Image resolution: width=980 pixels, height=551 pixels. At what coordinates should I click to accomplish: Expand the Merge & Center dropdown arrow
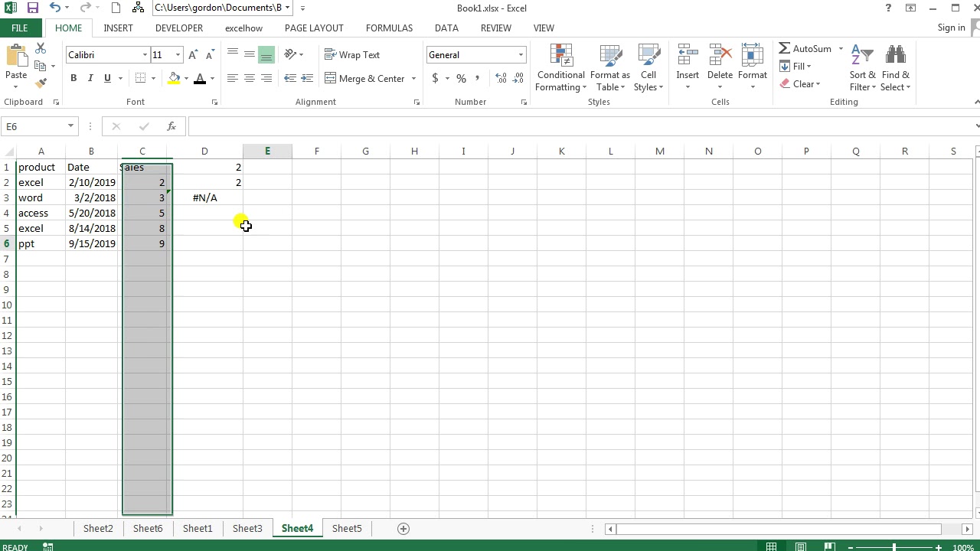point(413,79)
